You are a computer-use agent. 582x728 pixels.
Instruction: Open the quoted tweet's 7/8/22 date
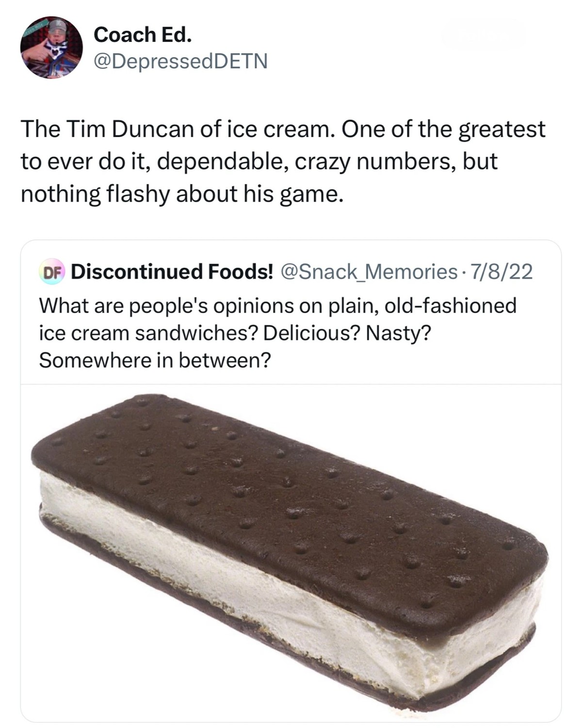click(501, 272)
